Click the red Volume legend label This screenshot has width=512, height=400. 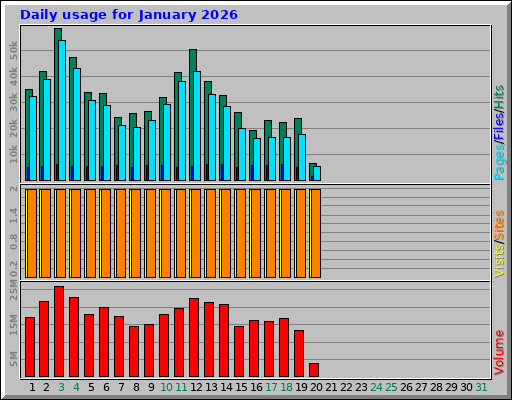point(499,353)
